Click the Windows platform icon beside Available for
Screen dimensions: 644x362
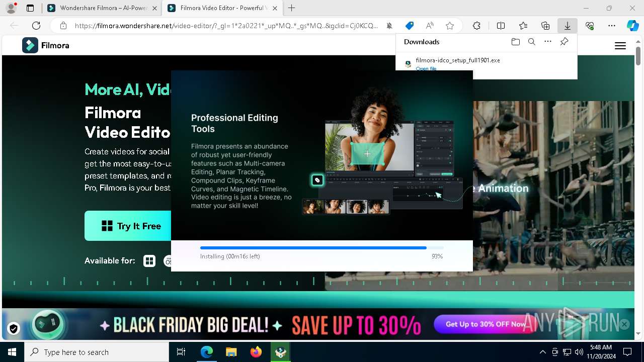tap(149, 261)
